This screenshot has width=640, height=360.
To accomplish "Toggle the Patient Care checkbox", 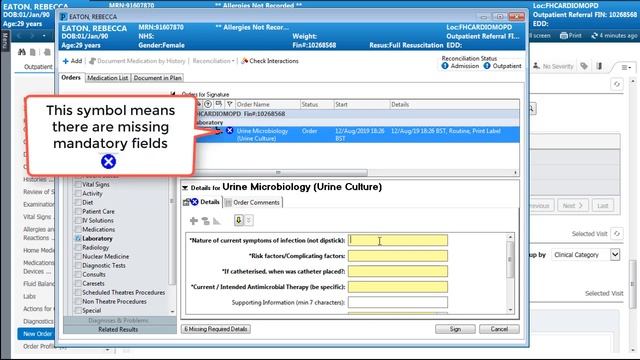I will (x=78, y=211).
